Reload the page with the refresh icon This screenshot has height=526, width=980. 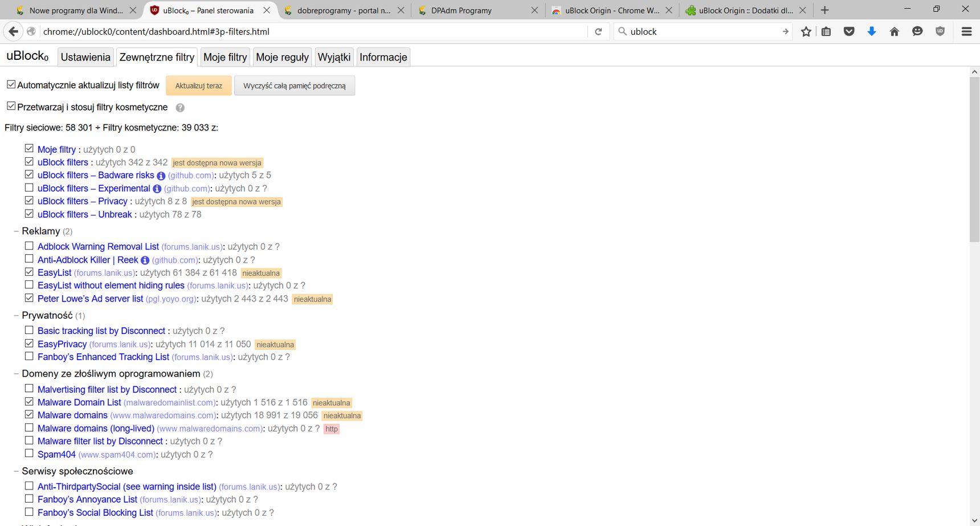[598, 31]
